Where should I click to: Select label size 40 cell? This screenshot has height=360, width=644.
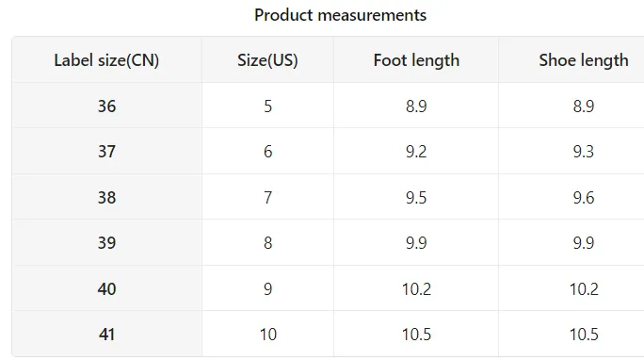(106, 288)
